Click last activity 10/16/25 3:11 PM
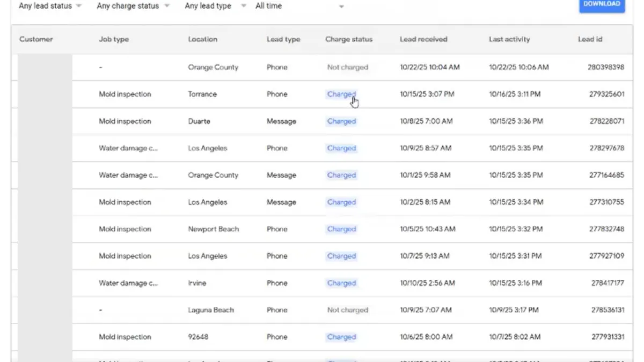 coord(515,94)
